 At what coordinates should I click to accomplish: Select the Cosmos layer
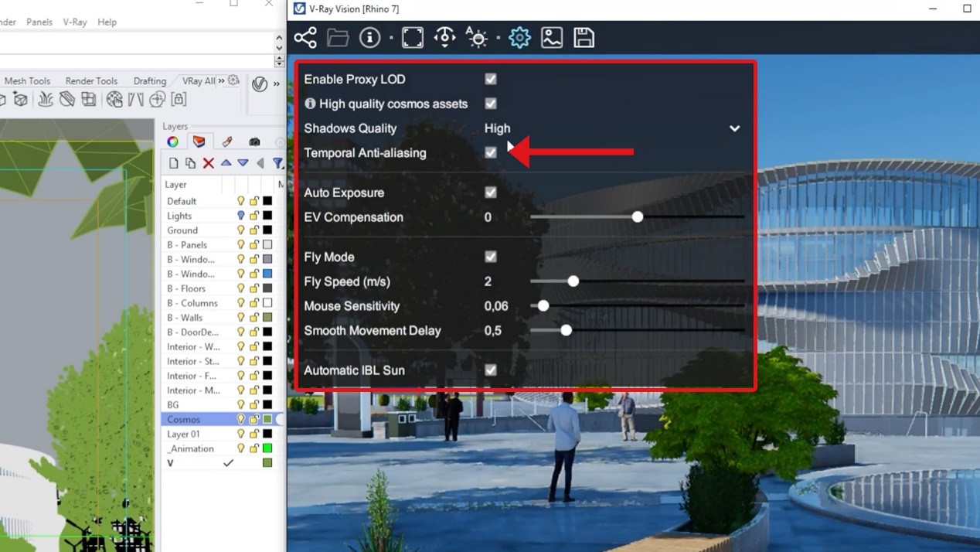184,419
